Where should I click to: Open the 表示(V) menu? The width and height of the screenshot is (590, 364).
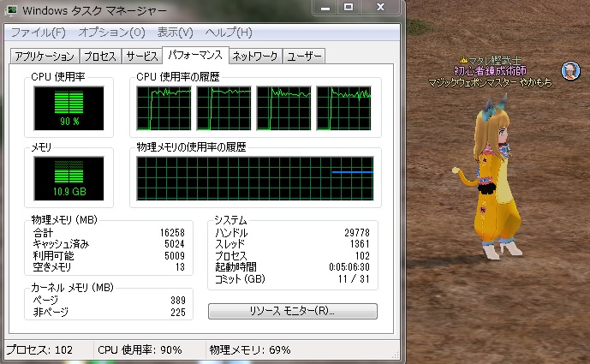[x=175, y=33]
